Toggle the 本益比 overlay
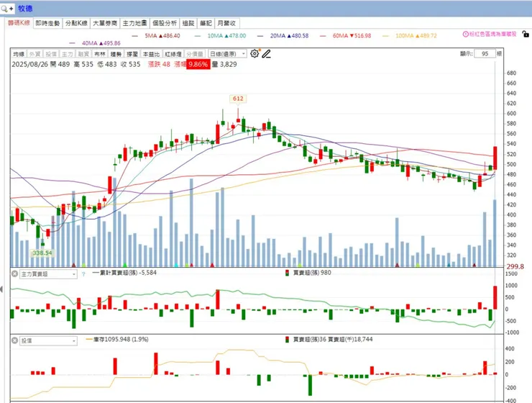 click(151, 54)
